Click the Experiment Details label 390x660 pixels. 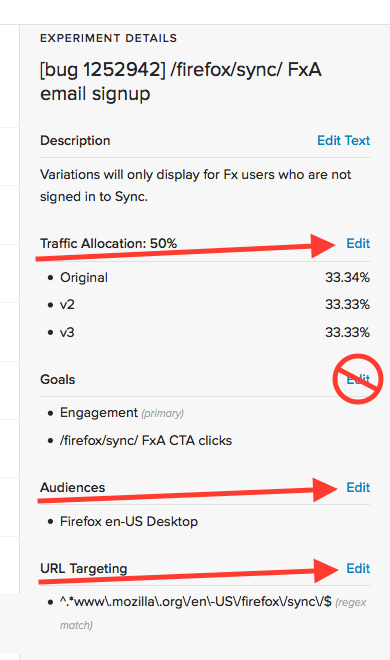(x=109, y=38)
